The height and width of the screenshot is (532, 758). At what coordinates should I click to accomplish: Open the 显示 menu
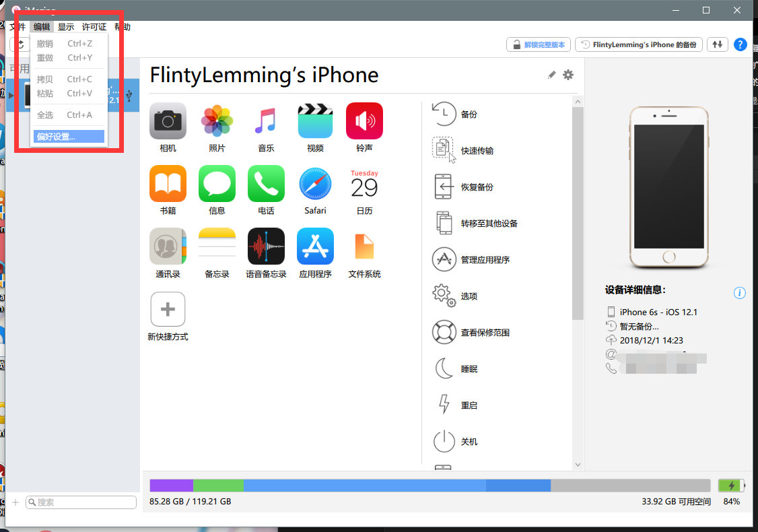click(x=66, y=27)
